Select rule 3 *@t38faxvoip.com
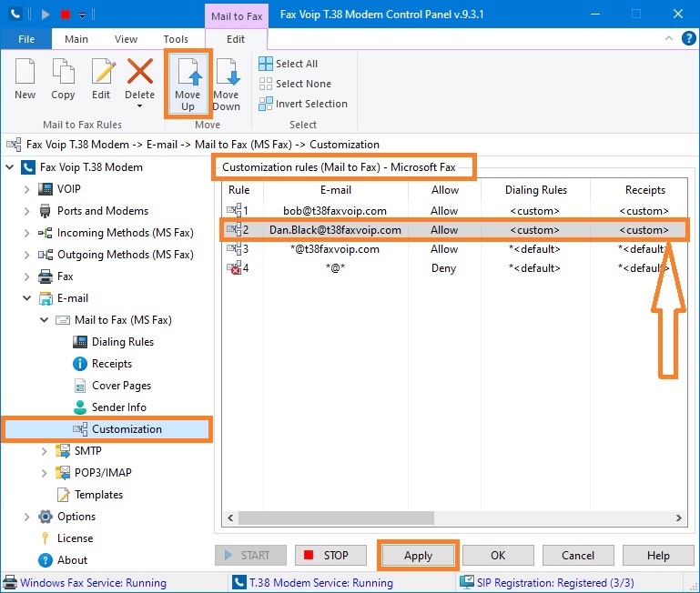 [454, 249]
